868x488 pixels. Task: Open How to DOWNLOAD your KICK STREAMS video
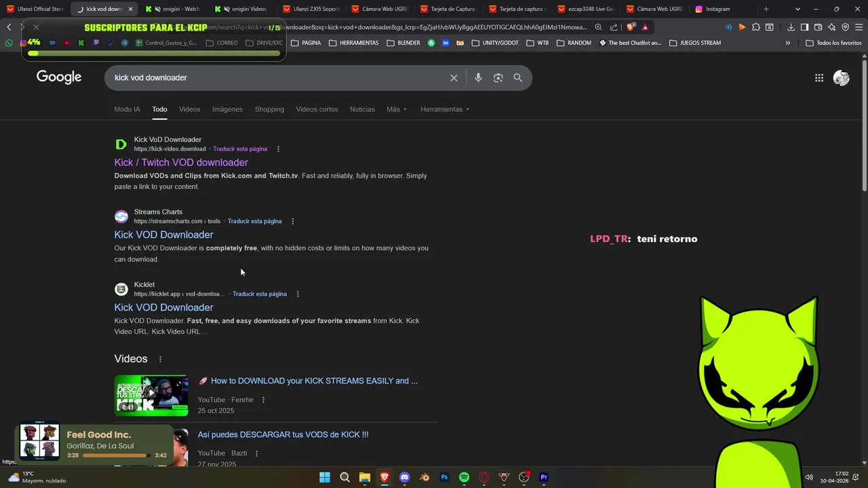click(x=307, y=381)
